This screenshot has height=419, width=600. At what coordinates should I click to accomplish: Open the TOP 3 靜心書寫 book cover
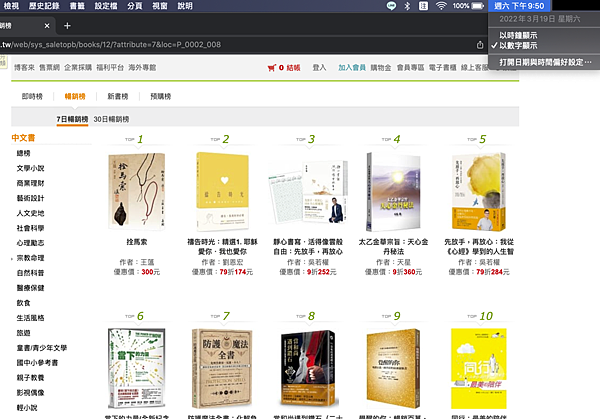(x=308, y=192)
